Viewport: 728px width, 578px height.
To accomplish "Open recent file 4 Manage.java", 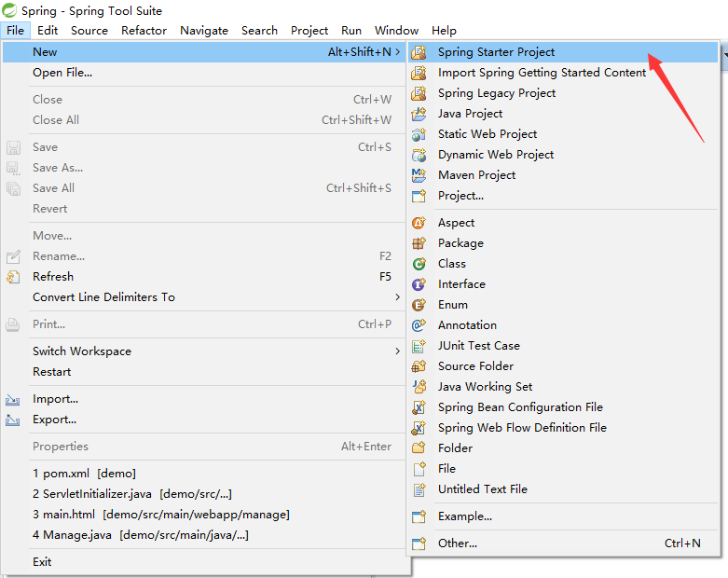I will 204,535.
